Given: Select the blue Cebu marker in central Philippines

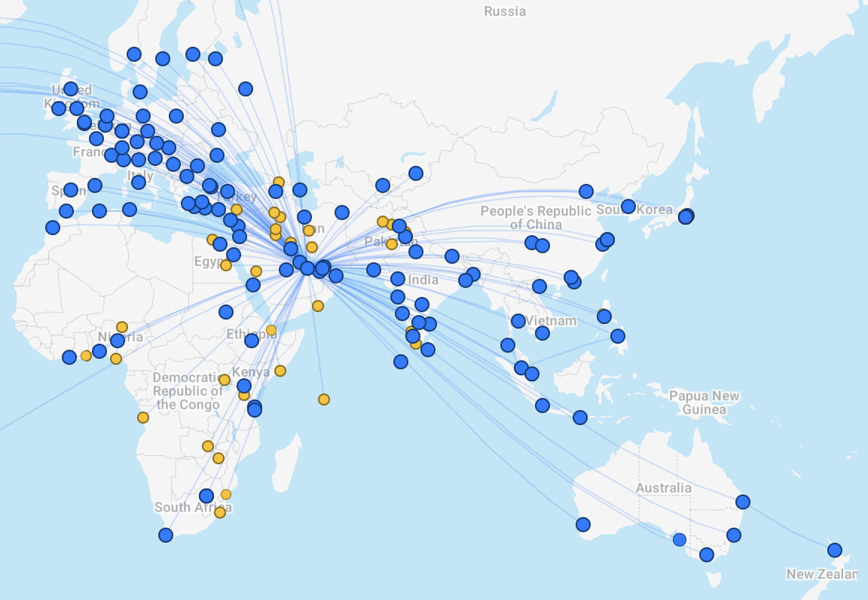Looking at the screenshot, I should click(618, 335).
